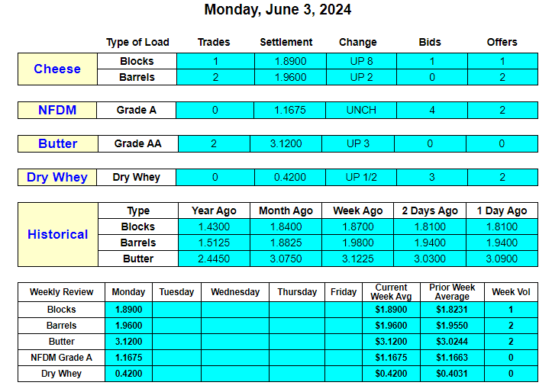This screenshot has height=392, width=552.
Task: Click the Cheese category label
Action: point(57,69)
